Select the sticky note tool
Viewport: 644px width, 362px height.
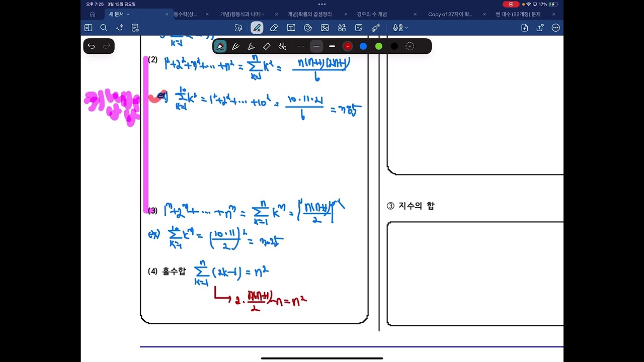click(x=359, y=28)
